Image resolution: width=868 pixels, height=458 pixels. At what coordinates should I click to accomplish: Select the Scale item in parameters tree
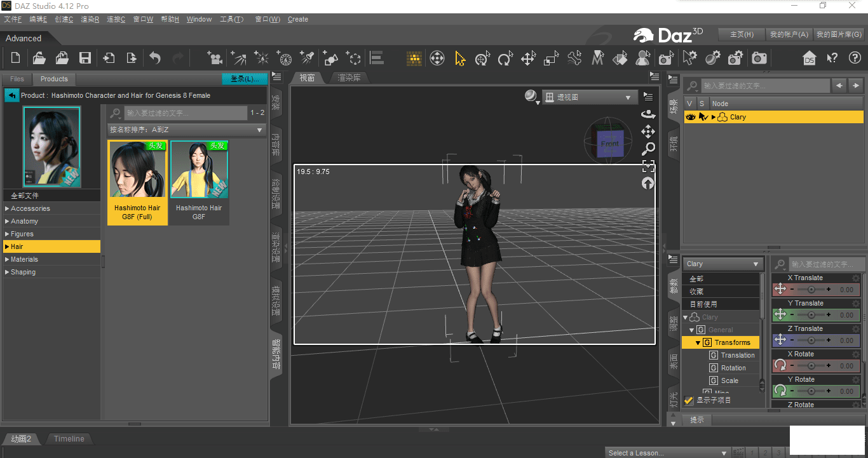tap(729, 381)
